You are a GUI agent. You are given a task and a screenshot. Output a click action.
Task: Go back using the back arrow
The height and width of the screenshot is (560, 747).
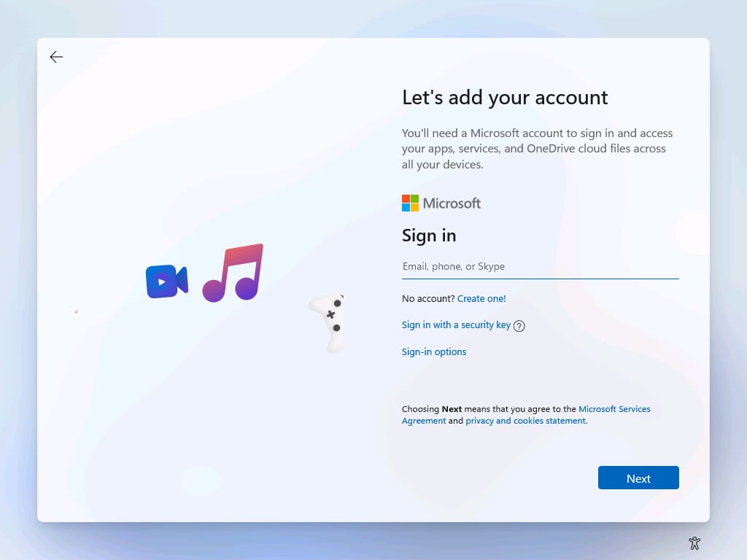tap(56, 57)
